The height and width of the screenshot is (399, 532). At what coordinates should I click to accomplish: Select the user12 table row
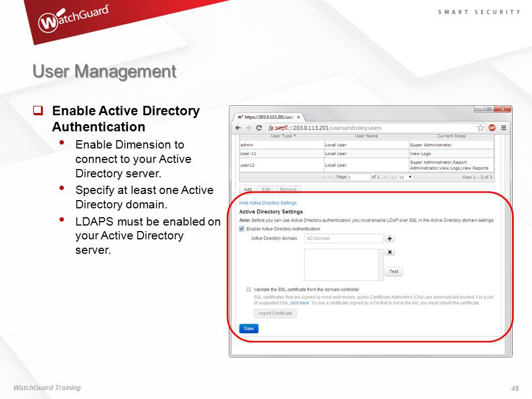367,165
